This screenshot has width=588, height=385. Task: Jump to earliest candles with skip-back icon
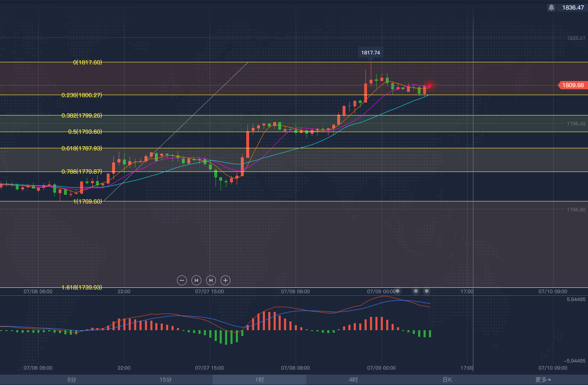[x=196, y=280]
